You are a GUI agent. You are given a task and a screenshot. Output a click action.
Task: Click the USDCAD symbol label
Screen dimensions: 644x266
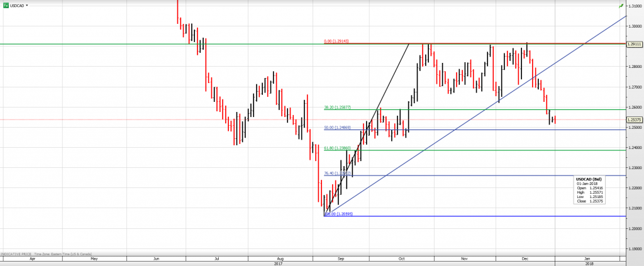coord(17,4)
